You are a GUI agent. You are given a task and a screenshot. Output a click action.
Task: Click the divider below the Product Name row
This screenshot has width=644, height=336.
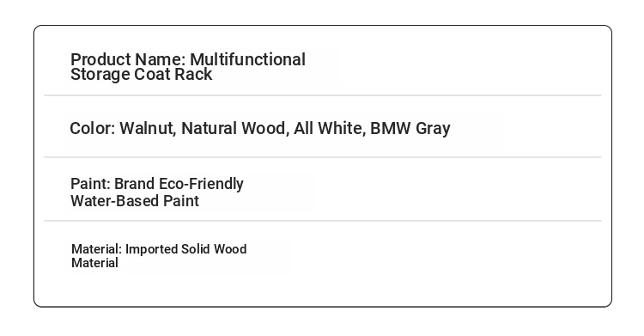tap(323, 95)
